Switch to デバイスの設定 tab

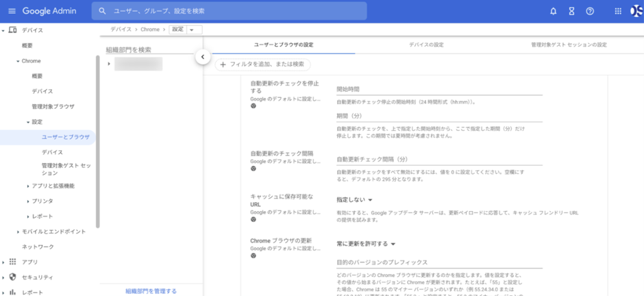tap(426, 45)
